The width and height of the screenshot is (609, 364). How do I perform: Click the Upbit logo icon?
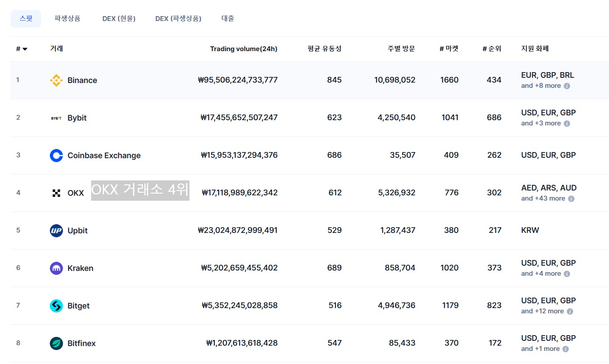coord(56,231)
